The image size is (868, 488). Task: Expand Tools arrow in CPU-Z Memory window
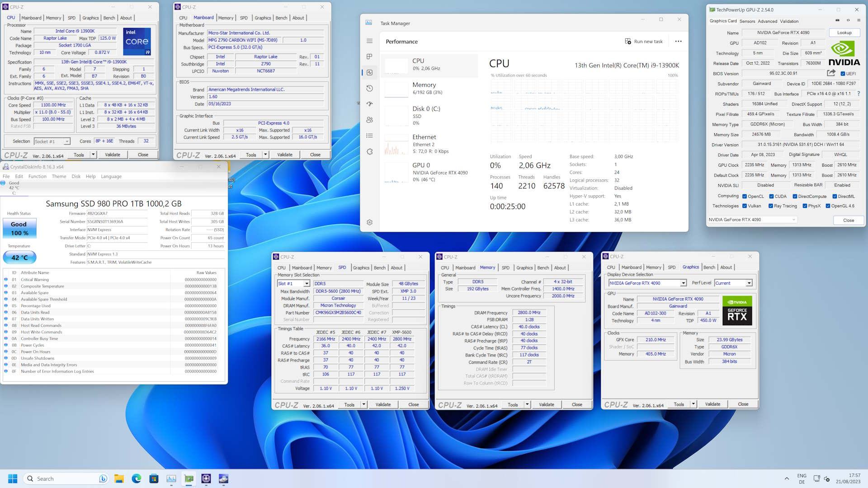(527, 405)
